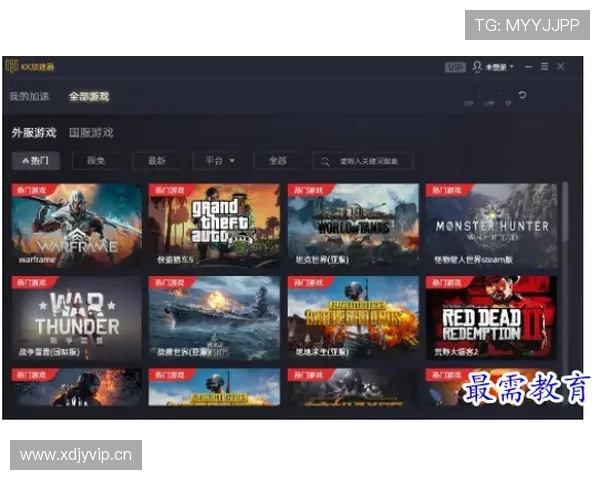This screenshot has height=480, width=600.
Task: Select the 国服游戏 tab
Action: pos(91,133)
